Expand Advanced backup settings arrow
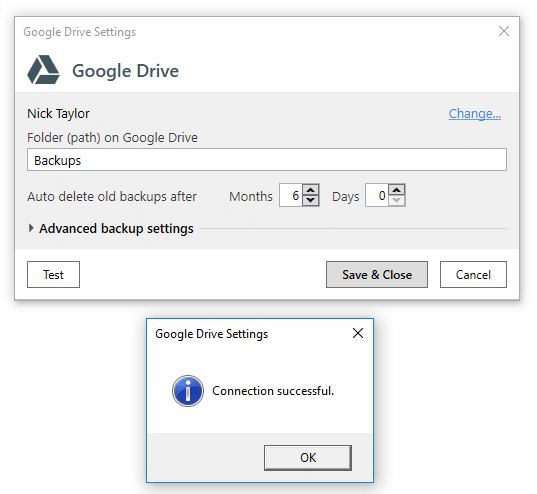The width and height of the screenshot is (537, 494). [x=31, y=228]
